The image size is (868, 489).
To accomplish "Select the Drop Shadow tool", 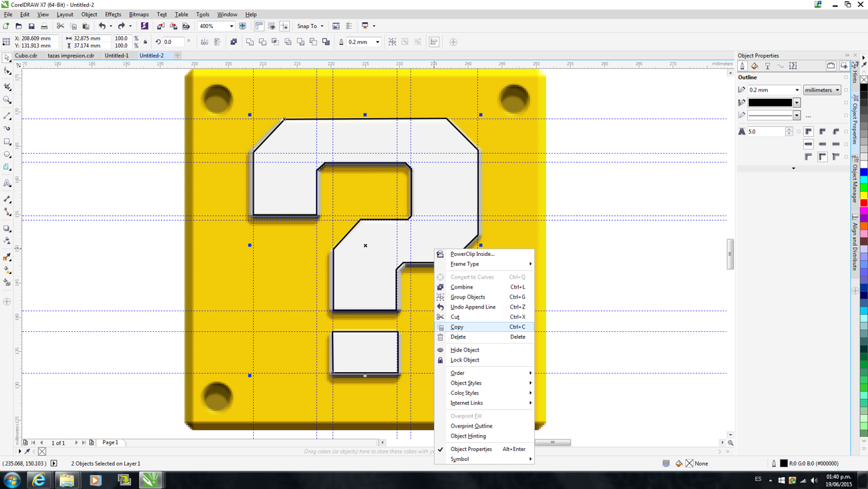I will click(x=7, y=228).
